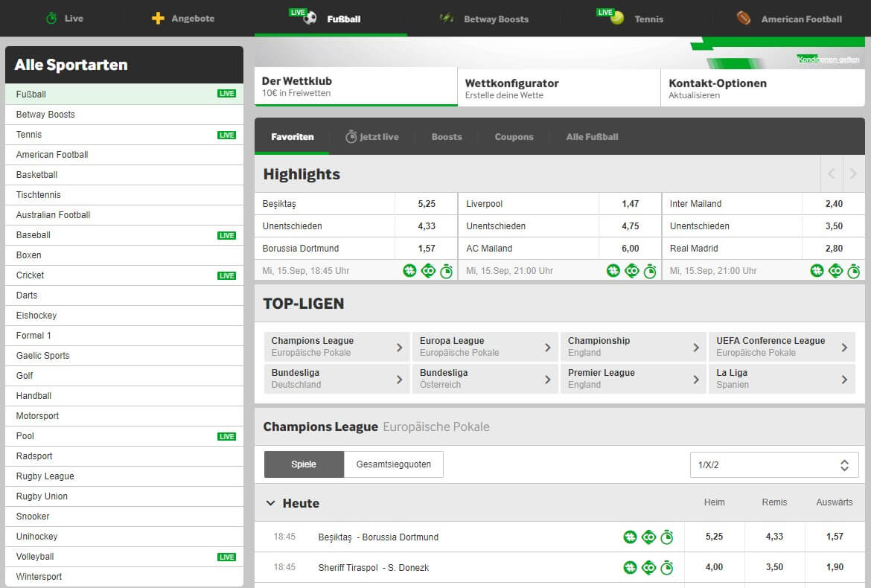Select Real Madrid odds 2,80 in Highlights
The width and height of the screenshot is (871, 588).
834,248
